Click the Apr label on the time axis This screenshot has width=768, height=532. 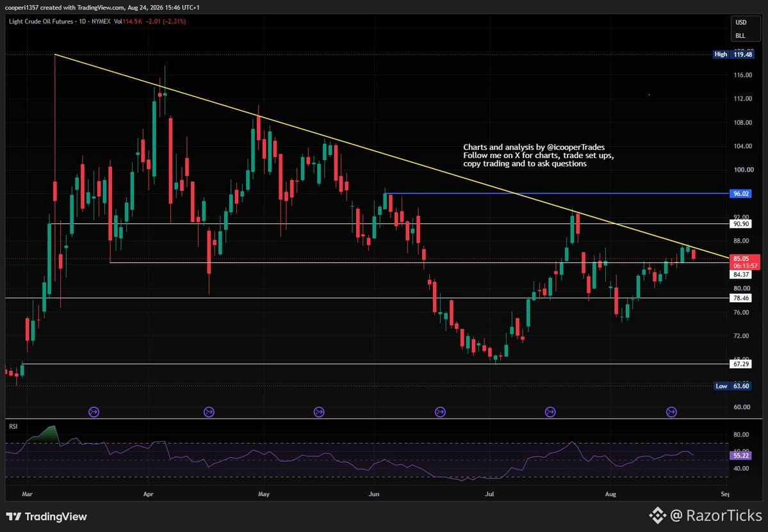(149, 494)
